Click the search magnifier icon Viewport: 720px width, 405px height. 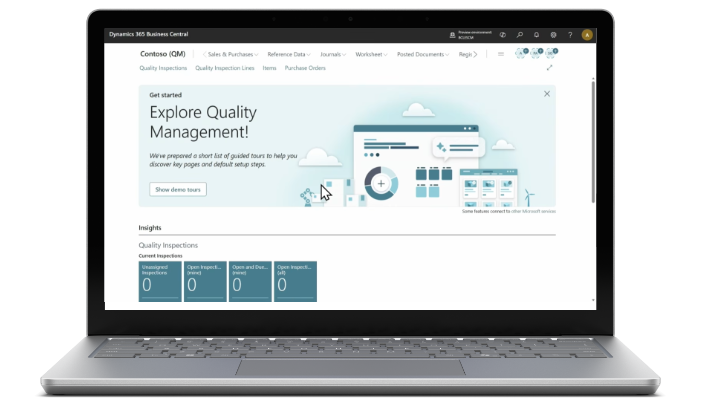520,35
